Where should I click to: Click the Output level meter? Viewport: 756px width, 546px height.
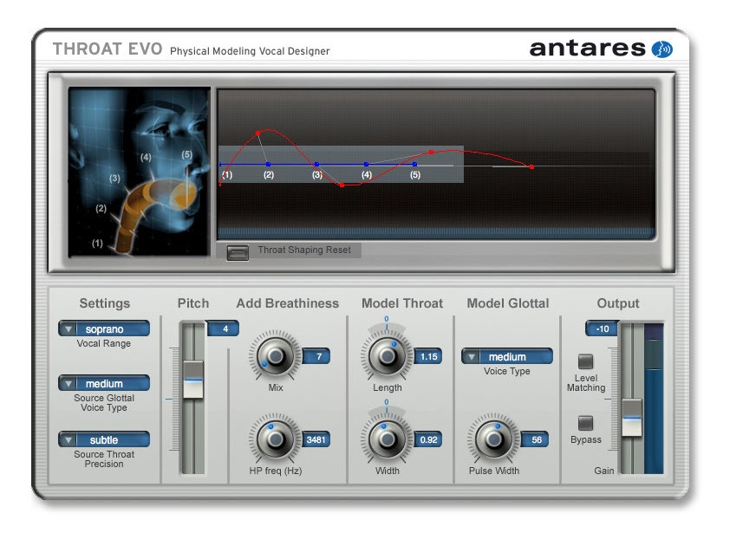[654, 398]
